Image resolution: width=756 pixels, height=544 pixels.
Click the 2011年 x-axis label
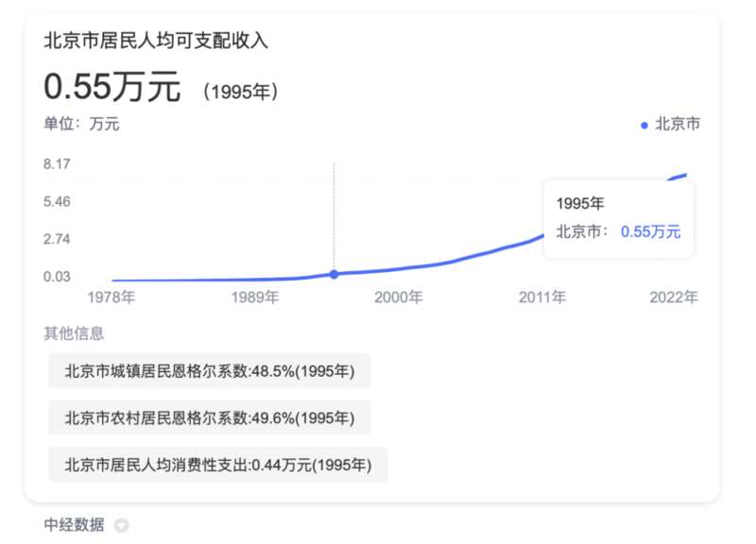point(542,297)
